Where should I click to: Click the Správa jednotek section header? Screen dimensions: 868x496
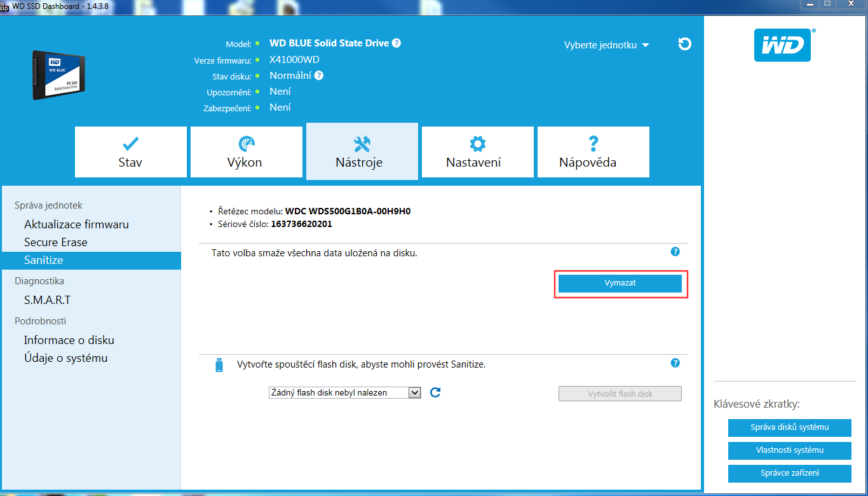pos(49,205)
